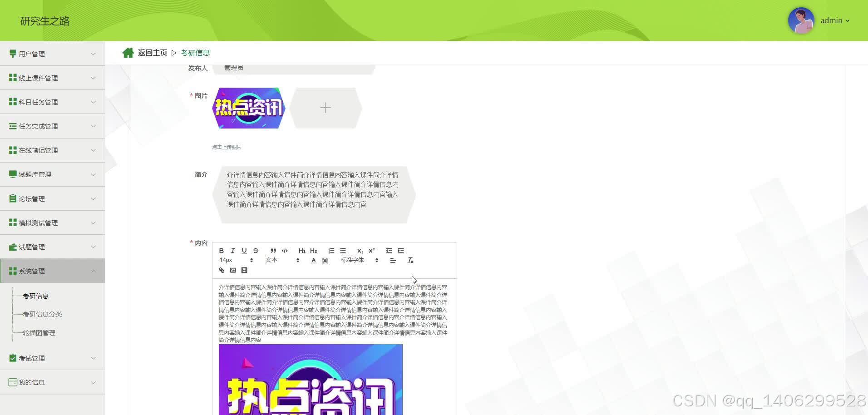Screen dimensions: 868x415
Task: Insert an image into the editor
Action: [233, 270]
